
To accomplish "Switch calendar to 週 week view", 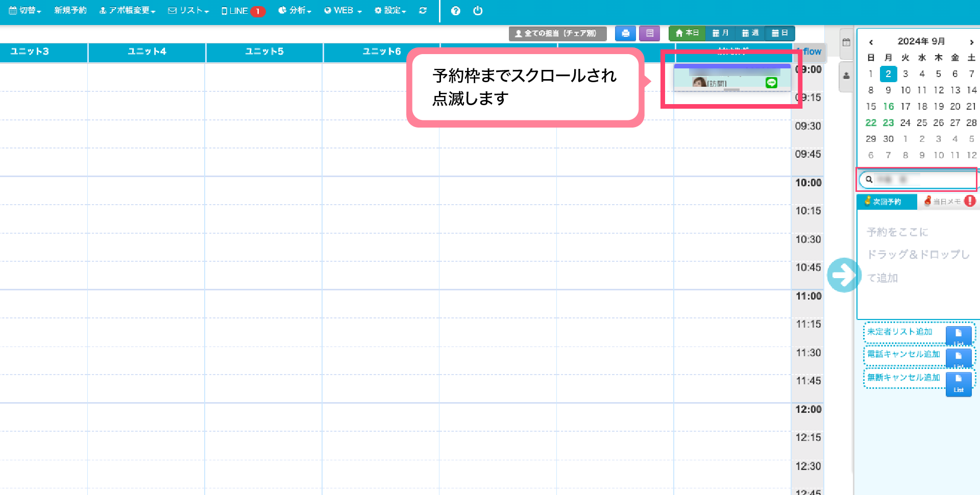I will [x=750, y=33].
